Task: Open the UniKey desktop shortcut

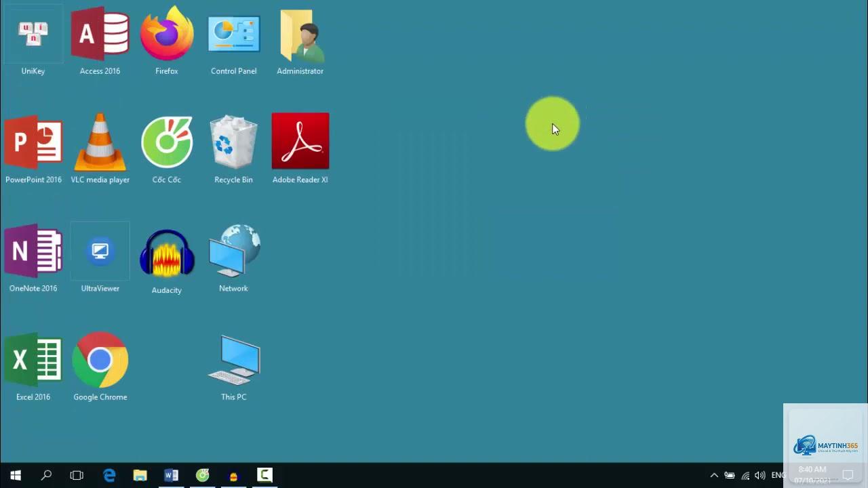Action: [33, 41]
